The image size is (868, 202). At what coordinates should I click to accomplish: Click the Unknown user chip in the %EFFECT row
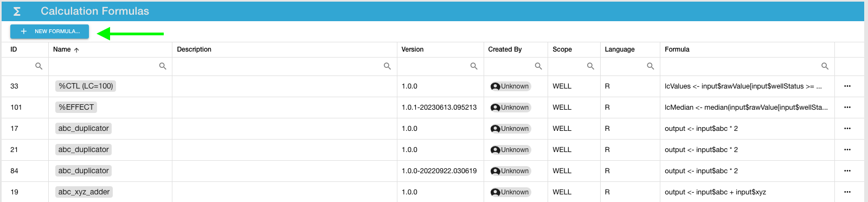click(510, 108)
